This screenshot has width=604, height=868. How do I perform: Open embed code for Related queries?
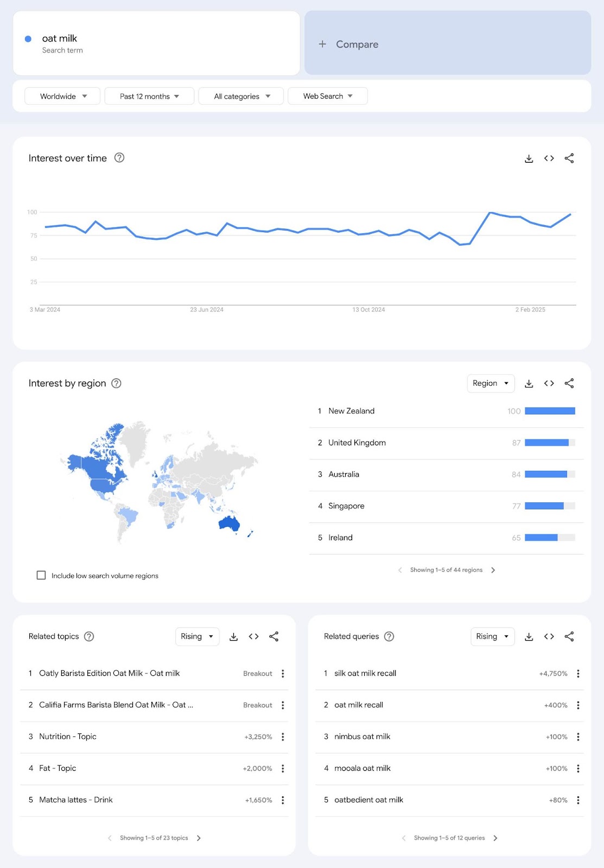(x=549, y=636)
